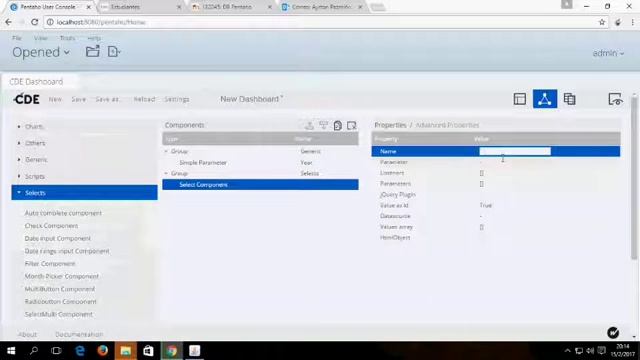Image resolution: width=640 pixels, height=360 pixels.
Task: Preview the dashboard with the eye icon
Action: [x=615, y=99]
